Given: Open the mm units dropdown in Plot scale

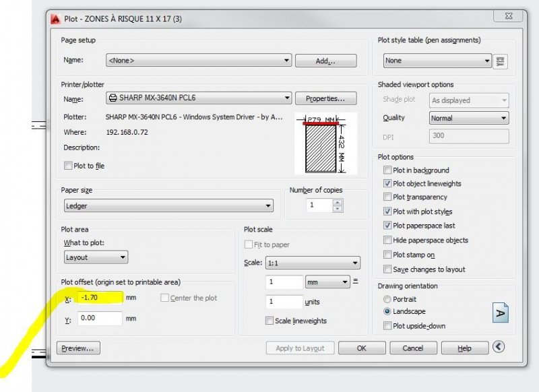Looking at the screenshot, I should coord(327,282).
